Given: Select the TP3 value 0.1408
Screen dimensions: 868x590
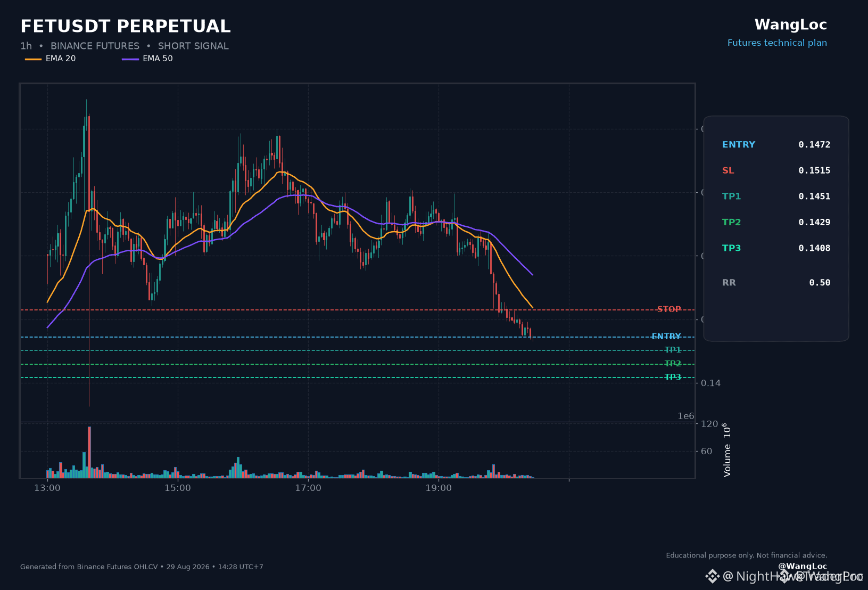Looking at the screenshot, I should pyautogui.click(x=814, y=248).
